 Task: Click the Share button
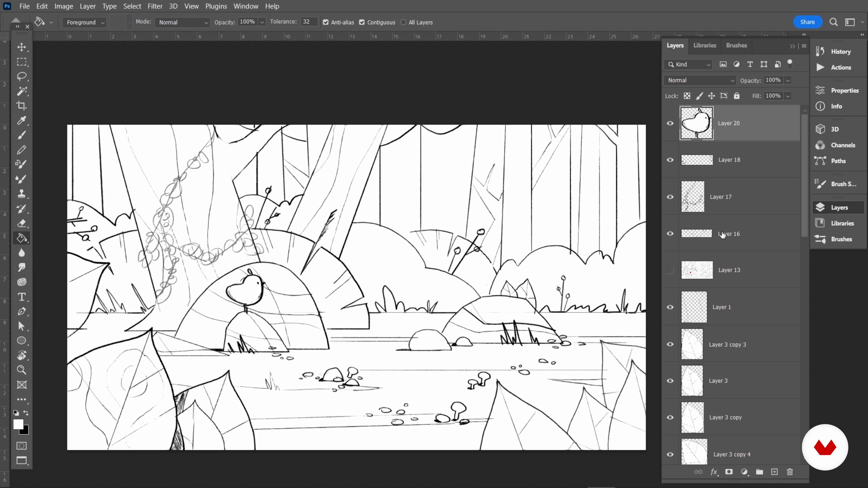(x=807, y=22)
